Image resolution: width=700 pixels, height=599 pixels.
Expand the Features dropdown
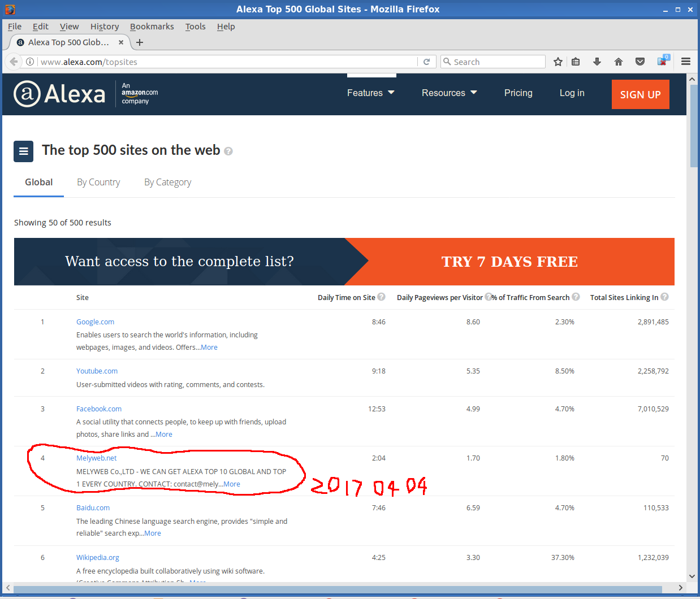(371, 93)
